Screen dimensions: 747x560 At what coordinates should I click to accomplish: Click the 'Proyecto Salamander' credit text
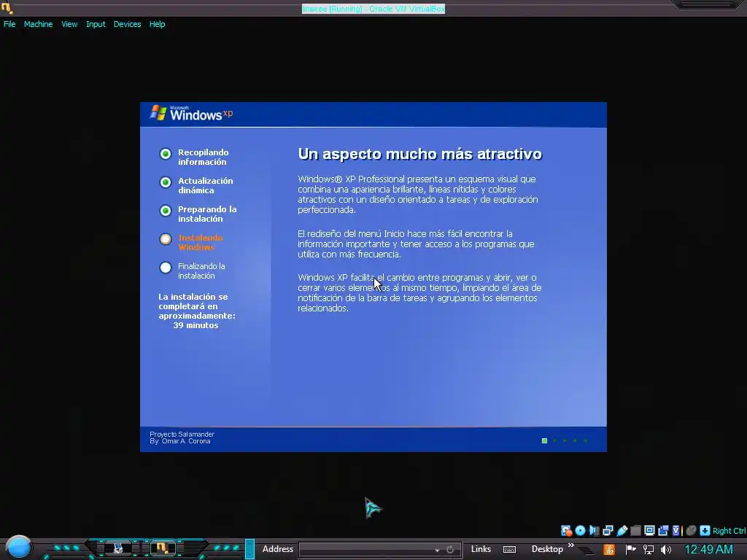(x=182, y=435)
